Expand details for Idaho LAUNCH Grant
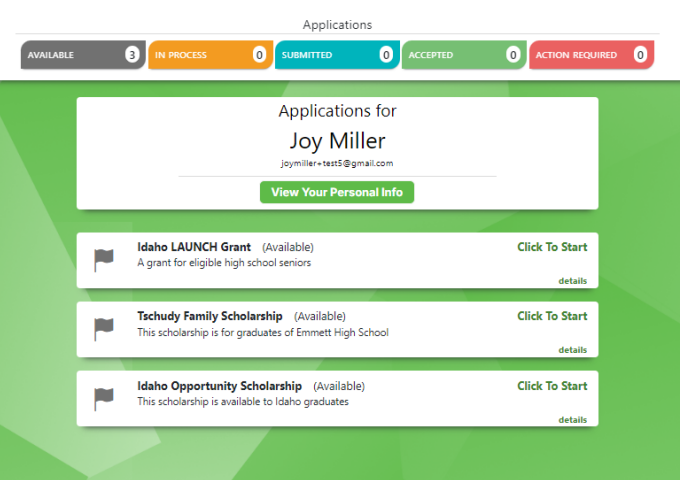This screenshot has width=685, height=480. coord(572,281)
